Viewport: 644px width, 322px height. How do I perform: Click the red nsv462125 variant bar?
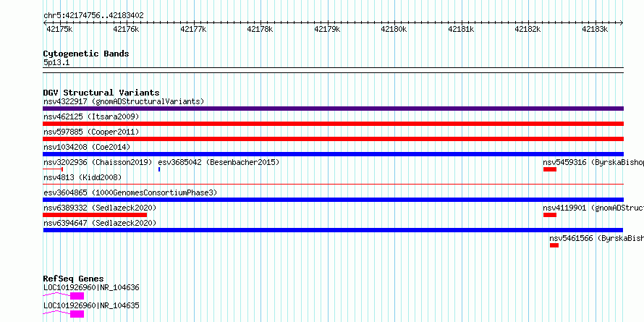[x=333, y=124]
